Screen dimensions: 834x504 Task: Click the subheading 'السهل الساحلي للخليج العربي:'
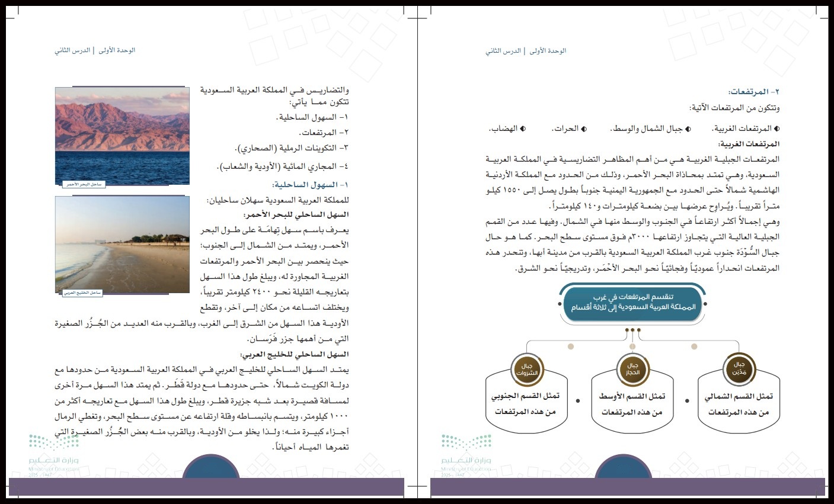point(294,354)
